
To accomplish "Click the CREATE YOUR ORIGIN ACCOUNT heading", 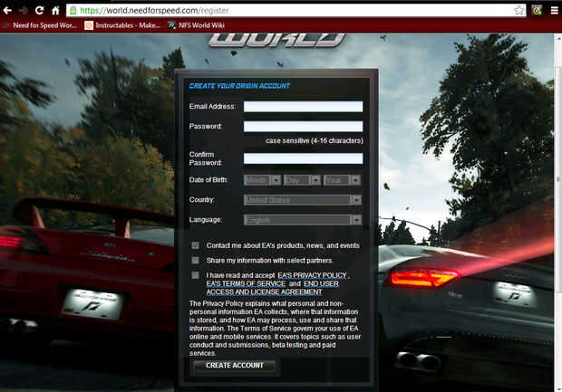I will [x=239, y=86].
